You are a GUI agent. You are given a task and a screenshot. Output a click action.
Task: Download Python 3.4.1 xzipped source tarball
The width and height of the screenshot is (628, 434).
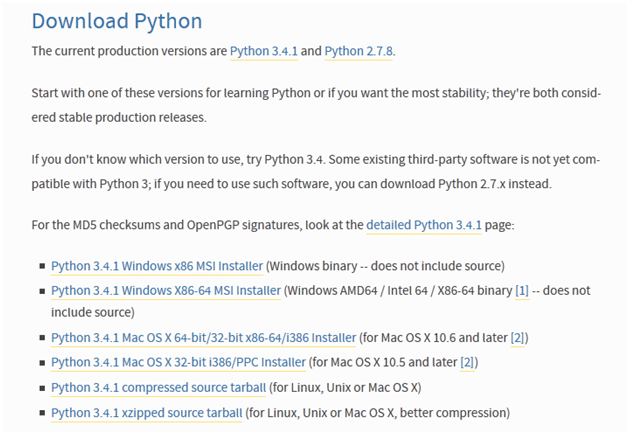(x=147, y=413)
